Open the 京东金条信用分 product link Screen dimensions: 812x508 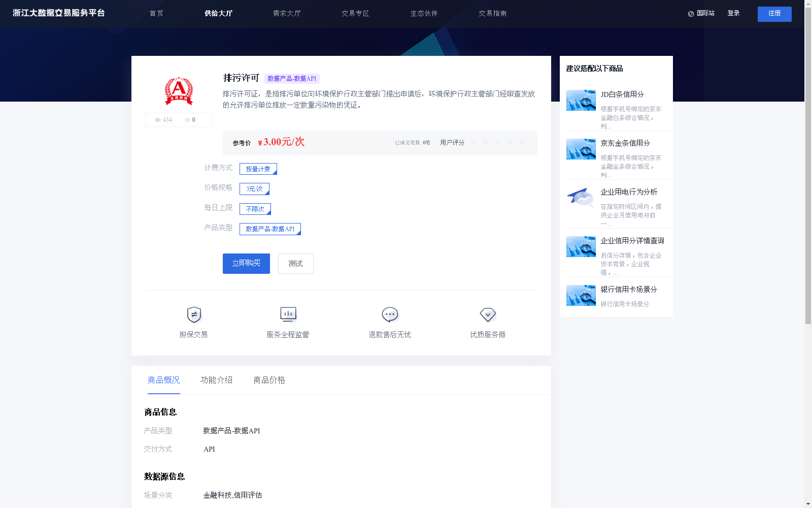[625, 143]
